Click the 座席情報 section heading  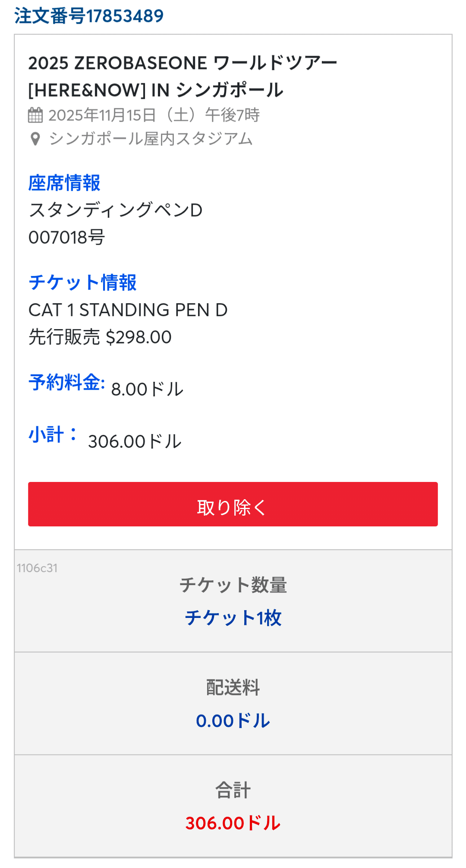(x=64, y=183)
